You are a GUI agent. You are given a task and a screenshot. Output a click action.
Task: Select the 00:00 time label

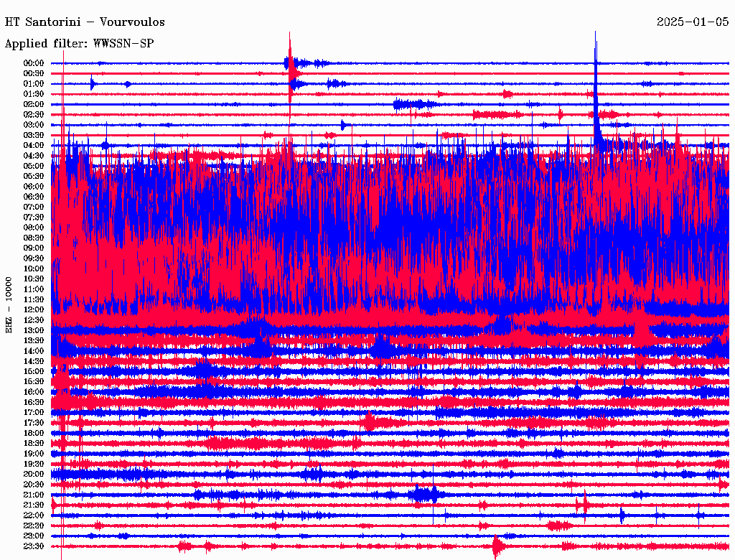[x=34, y=63]
